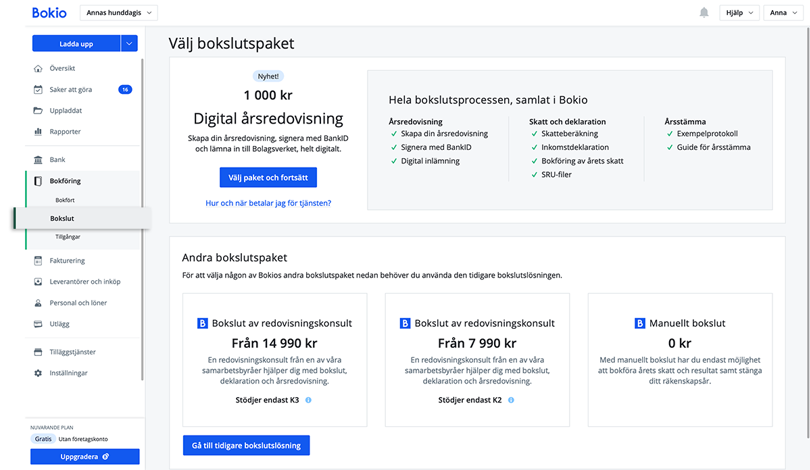The height and width of the screenshot is (470, 810).
Task: Click the Uppgradera button
Action: point(85,457)
